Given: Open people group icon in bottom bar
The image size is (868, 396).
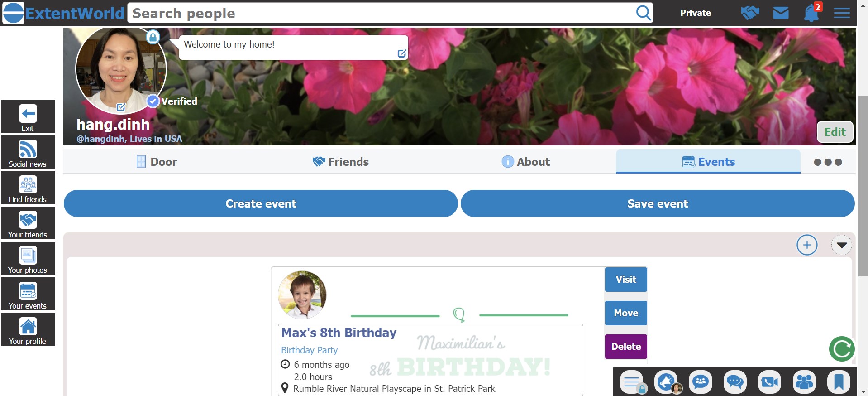Looking at the screenshot, I should [804, 382].
